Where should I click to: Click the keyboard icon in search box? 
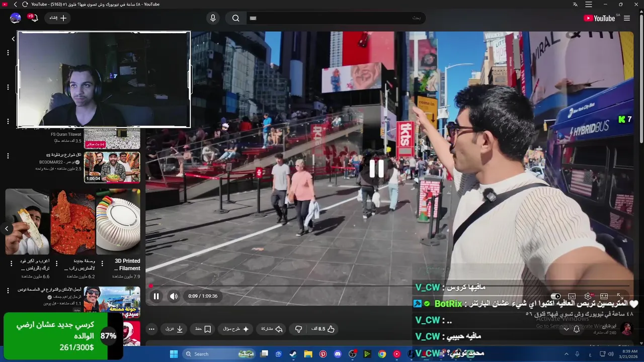pyautogui.click(x=253, y=18)
